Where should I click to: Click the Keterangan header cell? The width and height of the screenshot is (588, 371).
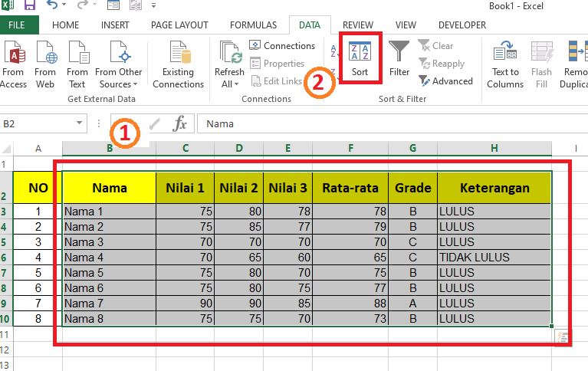point(494,188)
